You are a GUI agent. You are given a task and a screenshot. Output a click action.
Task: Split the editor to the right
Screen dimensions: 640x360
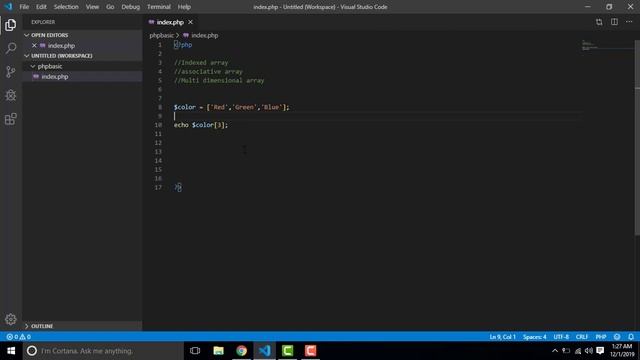coord(614,22)
